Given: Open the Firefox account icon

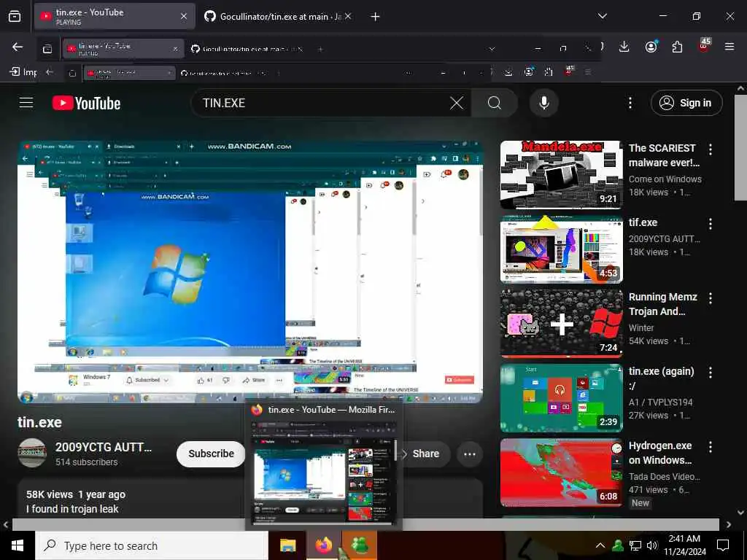Looking at the screenshot, I should click(651, 47).
